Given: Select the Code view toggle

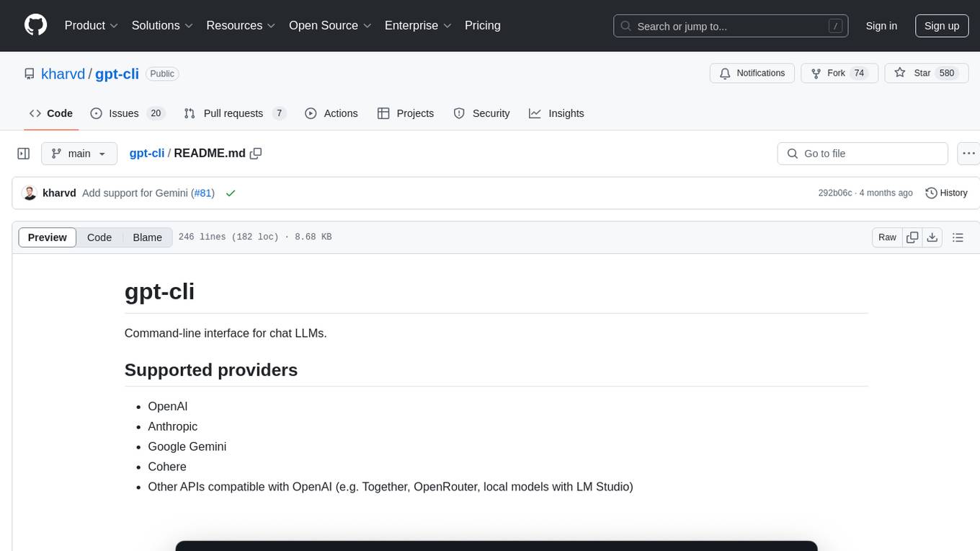Looking at the screenshot, I should (99, 237).
